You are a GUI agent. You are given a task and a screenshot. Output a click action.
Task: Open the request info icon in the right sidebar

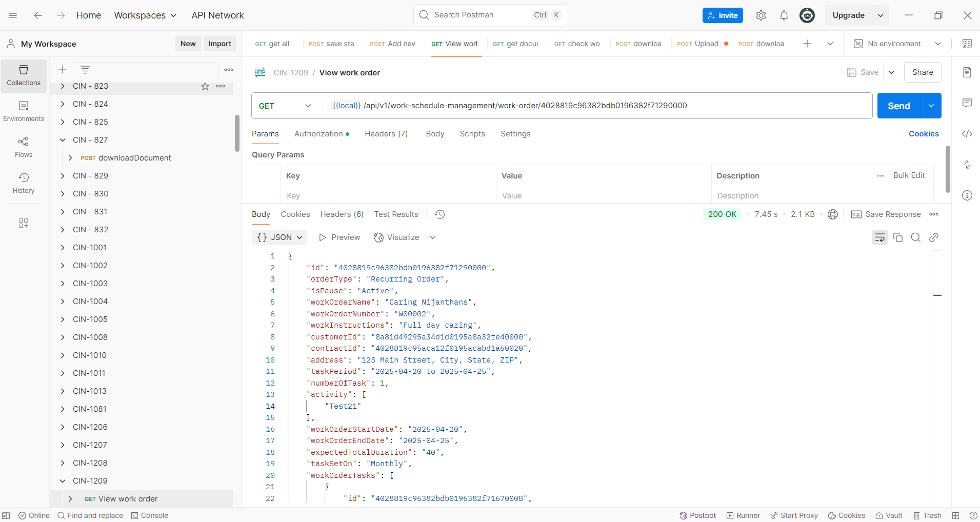[x=967, y=195]
